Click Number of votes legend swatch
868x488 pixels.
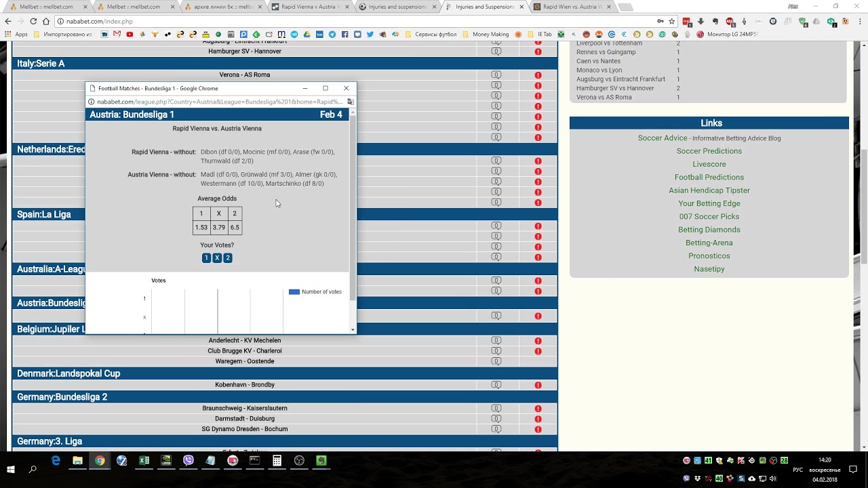coord(294,292)
